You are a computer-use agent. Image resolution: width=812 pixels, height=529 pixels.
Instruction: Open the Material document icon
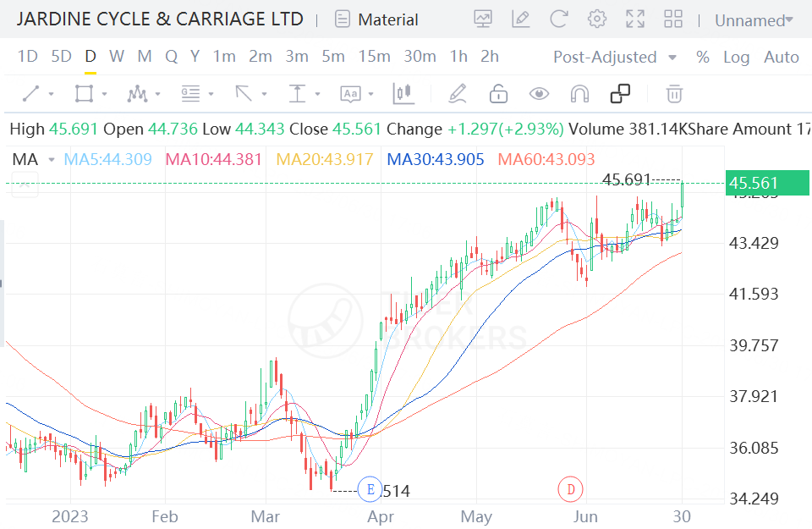tap(343, 19)
